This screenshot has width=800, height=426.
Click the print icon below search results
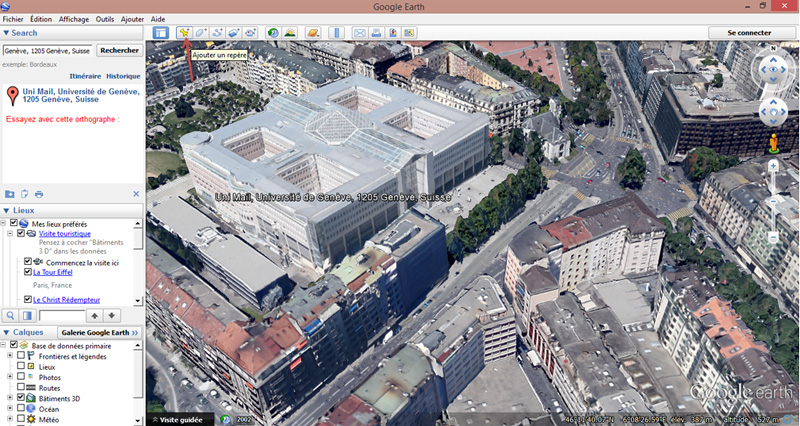tap(39, 194)
